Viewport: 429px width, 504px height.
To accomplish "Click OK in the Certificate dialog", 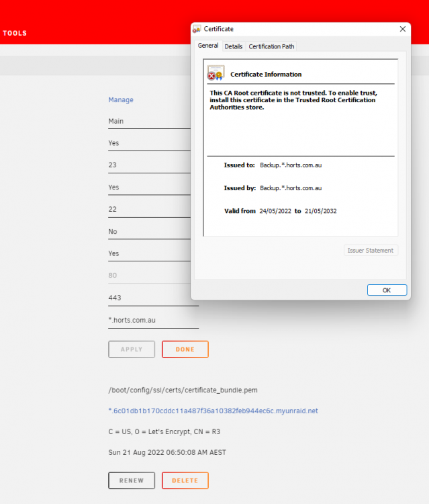I will (x=387, y=290).
